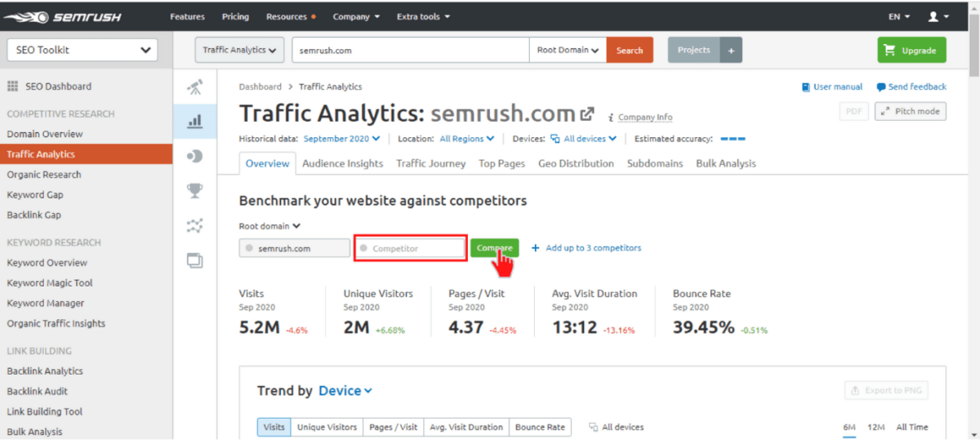The image size is (980, 440).
Task: Open Backlink Audit in the sidebar
Action: click(38, 391)
